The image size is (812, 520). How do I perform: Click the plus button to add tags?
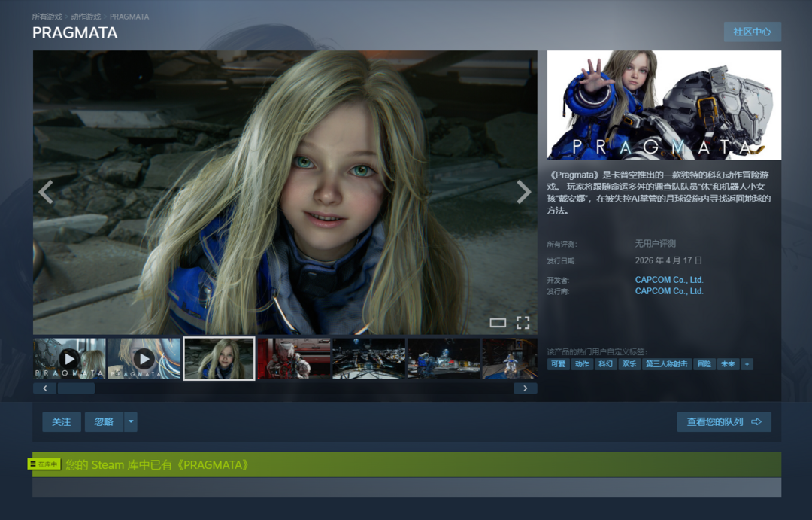pyautogui.click(x=747, y=364)
